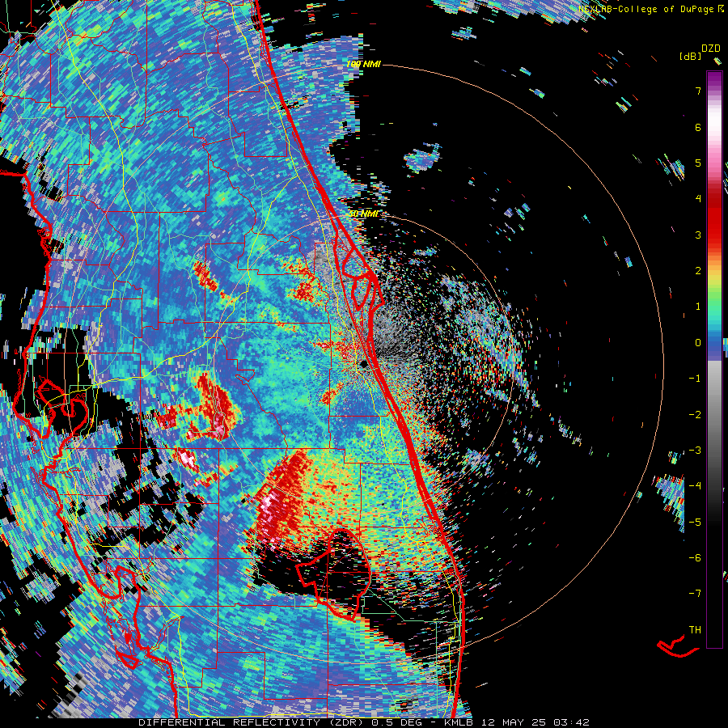
Task: Click the 1 value on the color scale
Action: [698, 307]
